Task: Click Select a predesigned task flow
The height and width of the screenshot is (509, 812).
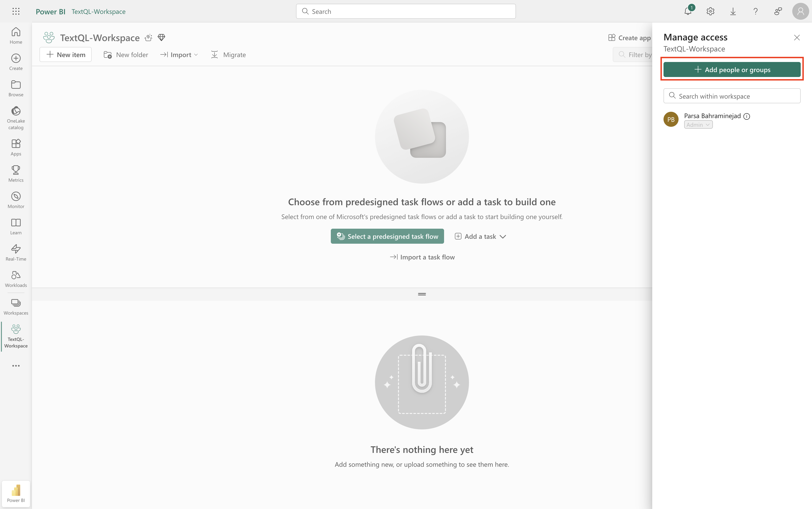Action: (x=387, y=236)
